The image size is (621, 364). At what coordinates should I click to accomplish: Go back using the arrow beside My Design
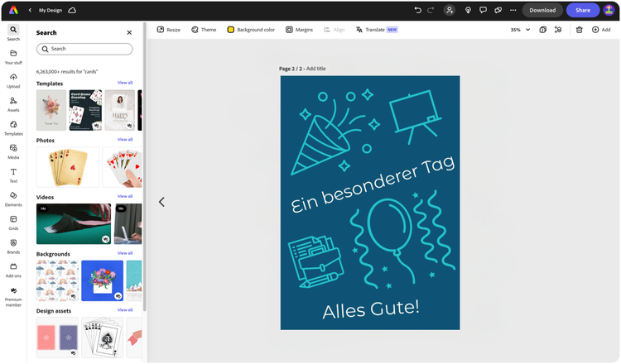coord(30,10)
